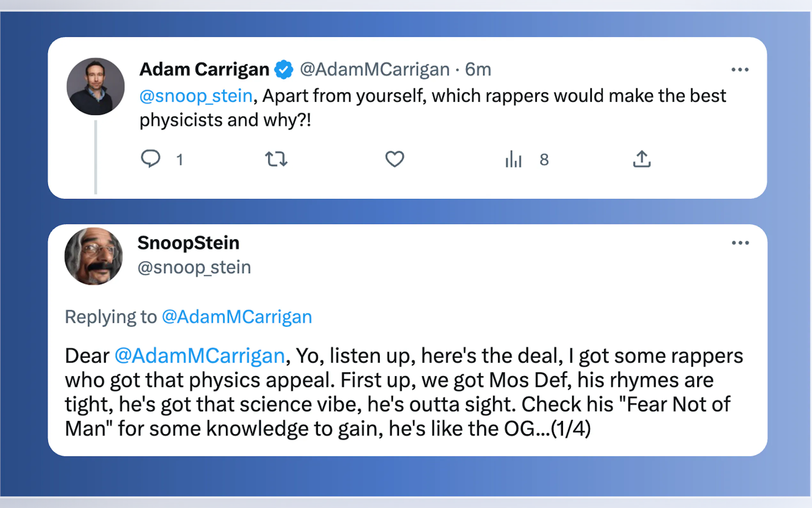Open SnoopStein's profile picture

[94, 256]
